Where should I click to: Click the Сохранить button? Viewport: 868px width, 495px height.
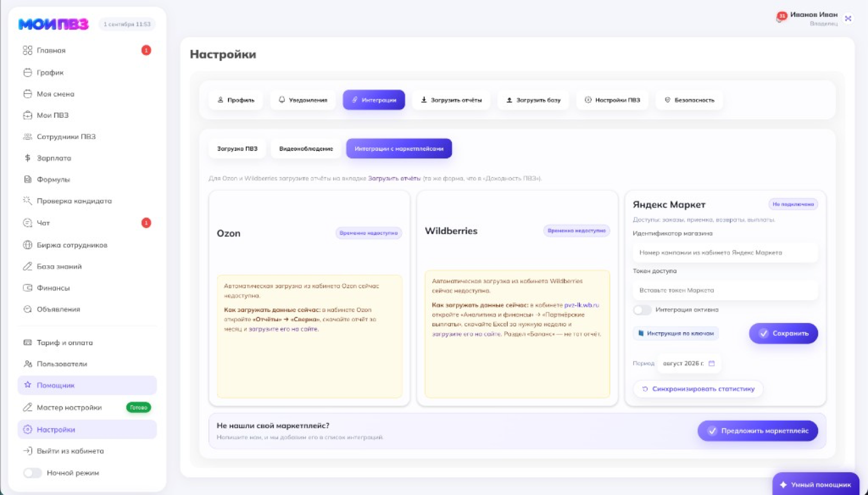(x=783, y=333)
